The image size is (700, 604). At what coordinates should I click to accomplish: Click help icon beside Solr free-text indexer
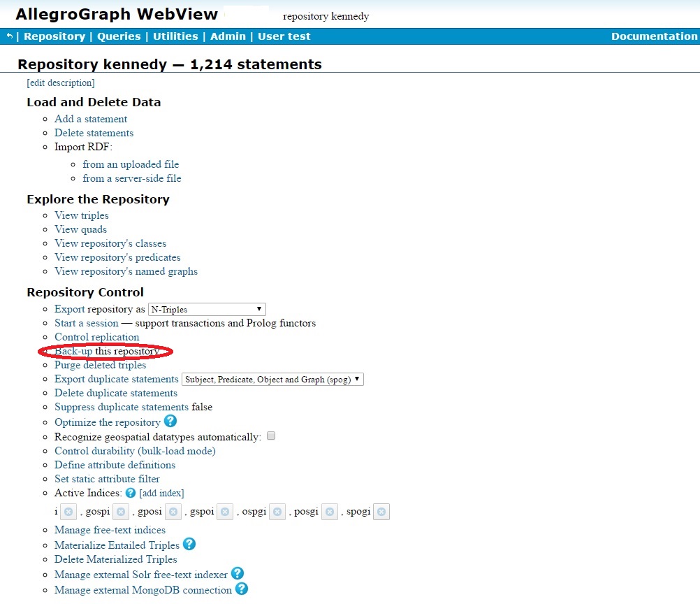(x=238, y=573)
